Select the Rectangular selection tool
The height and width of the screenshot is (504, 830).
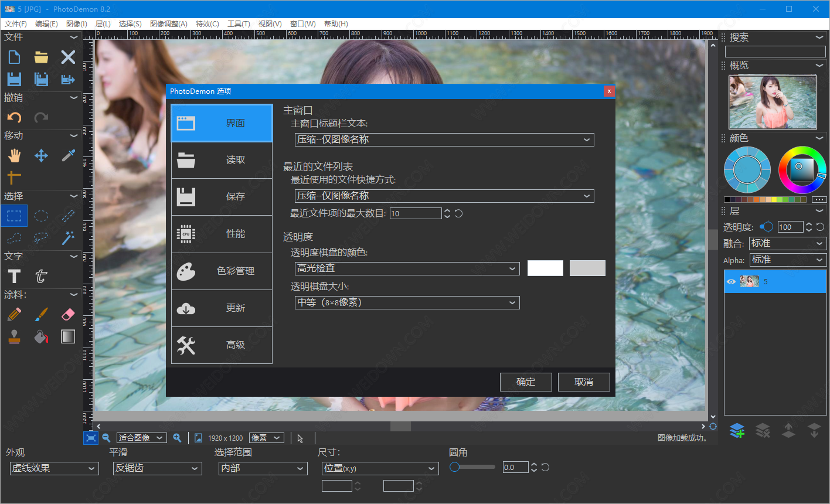point(14,216)
